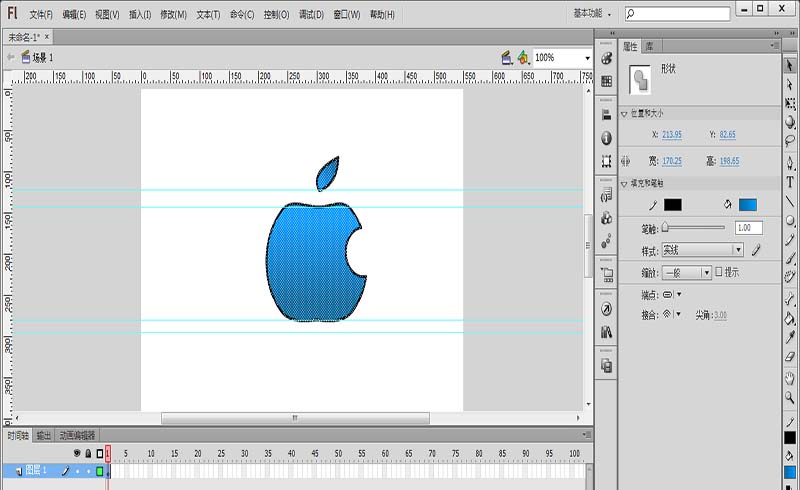800x490 pixels.
Task: Select the Paint Bucket tool
Action: coord(789,318)
